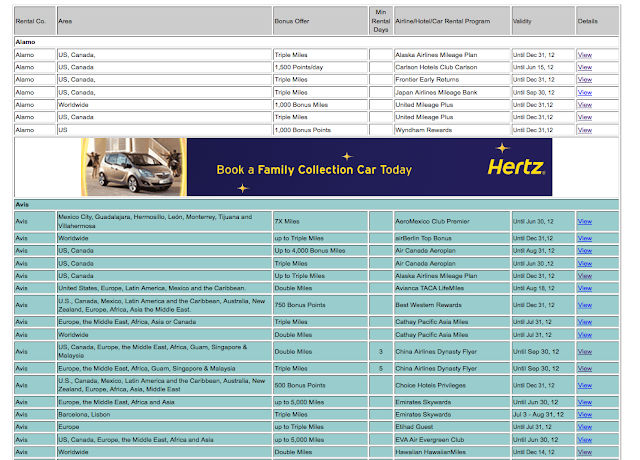Click the '1,500 Points/day' bonus offer cell
This screenshot has width=640, height=460.
(320, 67)
